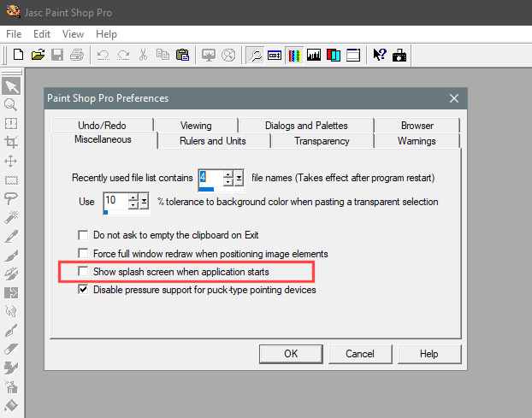Click the Cut scissors icon
This screenshot has height=418, width=532.
point(143,55)
